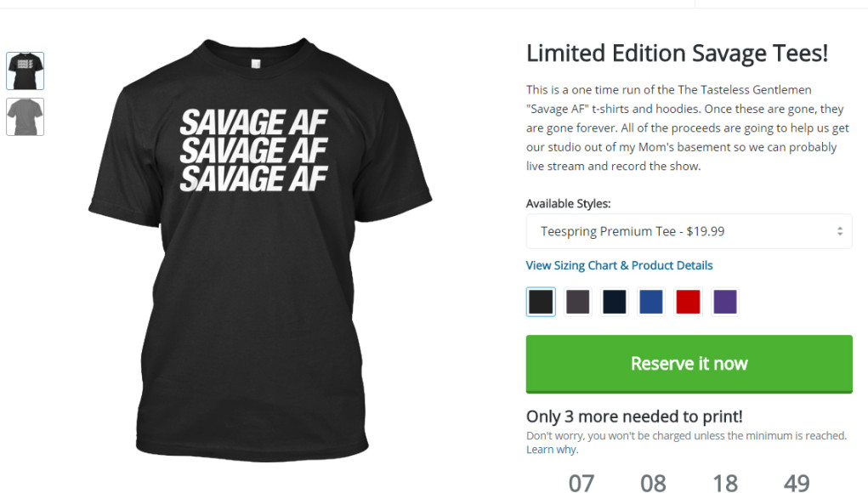Choose the royal blue color swatch
The width and height of the screenshot is (868, 493).
(x=651, y=302)
